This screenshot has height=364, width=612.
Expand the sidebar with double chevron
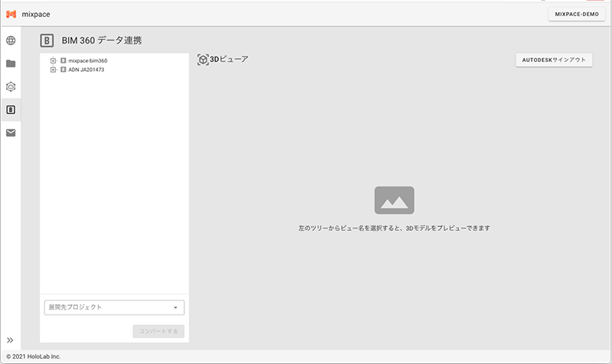(x=10, y=340)
